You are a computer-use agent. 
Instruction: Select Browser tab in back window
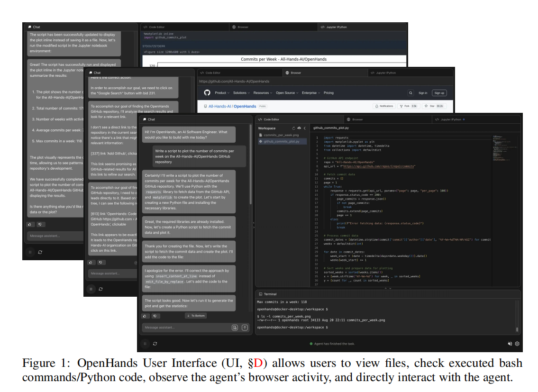[x=240, y=27]
